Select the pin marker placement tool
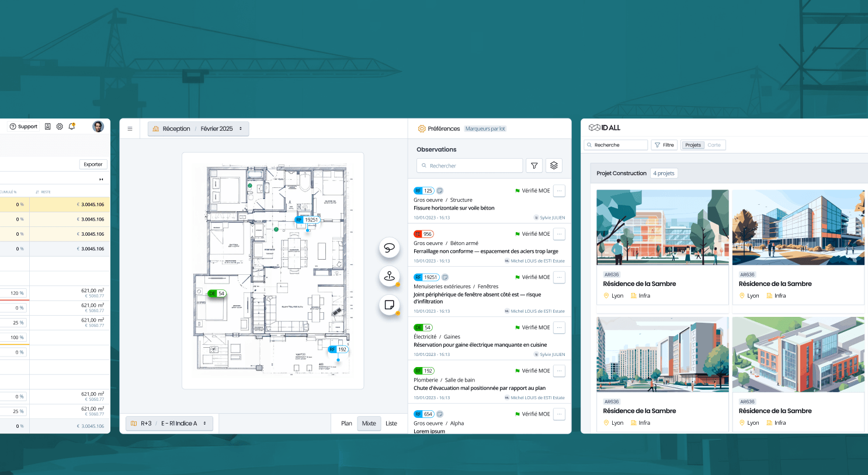868x475 pixels. (x=390, y=276)
